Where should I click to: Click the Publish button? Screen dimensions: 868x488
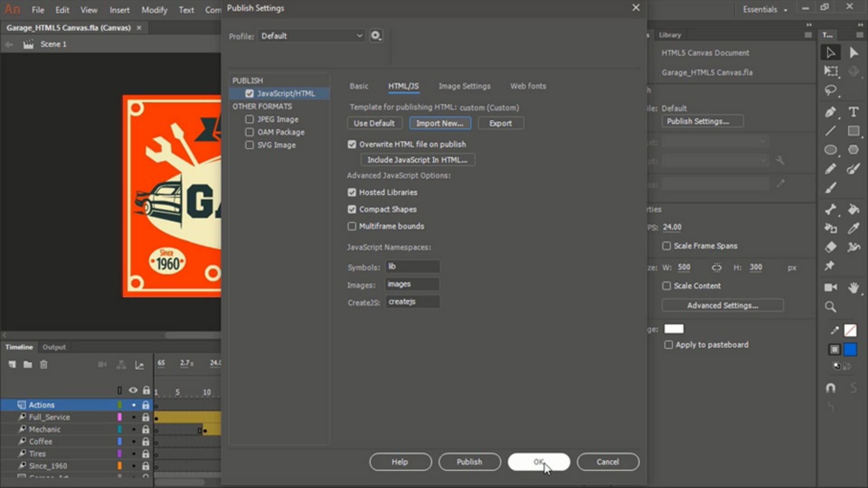click(x=469, y=462)
